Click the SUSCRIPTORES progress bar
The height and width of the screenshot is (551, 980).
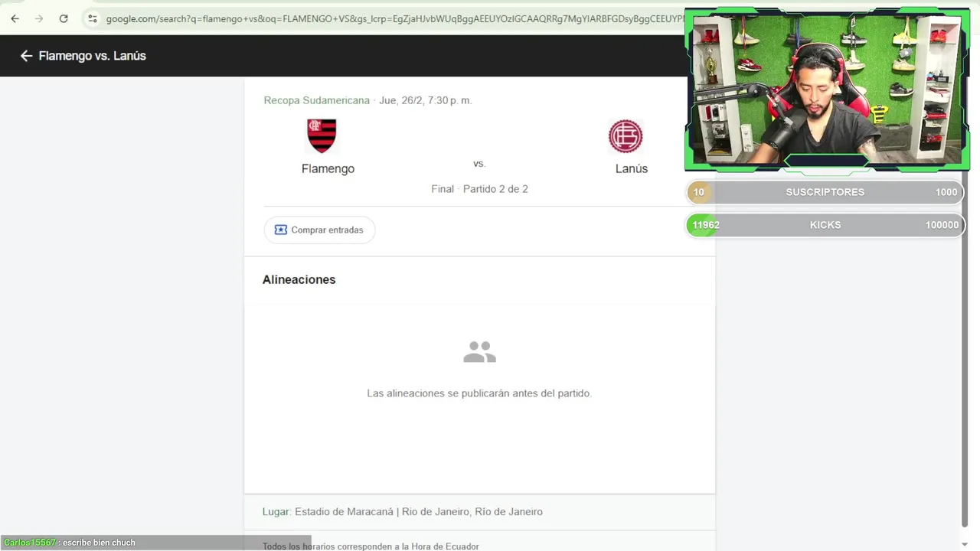825,192
